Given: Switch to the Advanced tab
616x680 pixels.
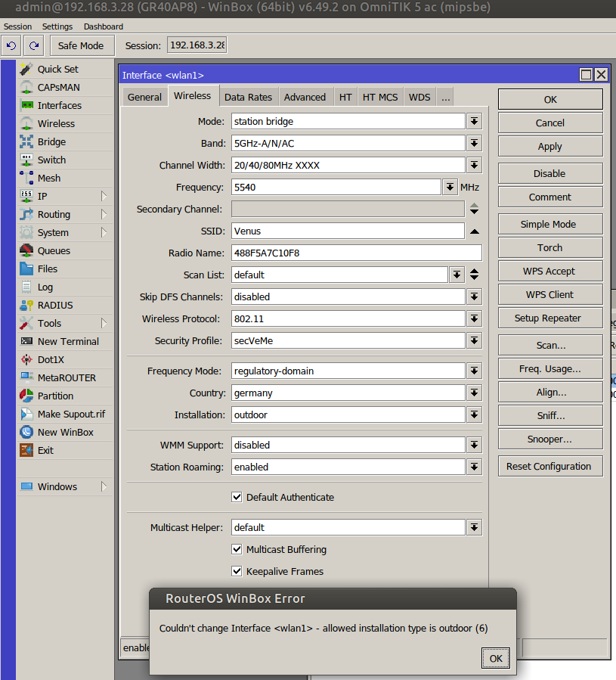Looking at the screenshot, I should click(x=305, y=97).
